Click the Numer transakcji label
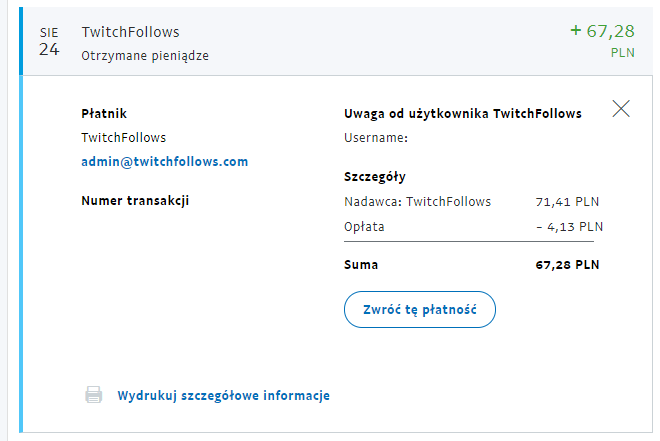660x441 pixels. click(x=135, y=200)
